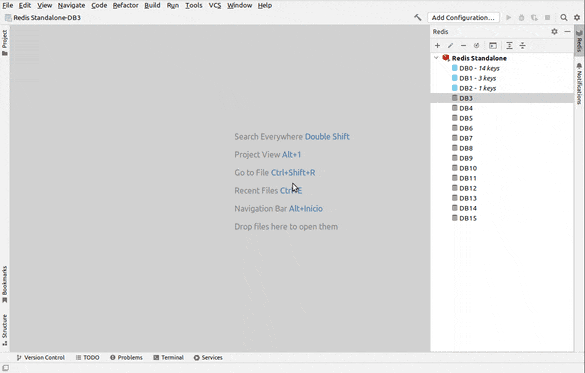
Task: Click the Build project hammer icon
Action: pyautogui.click(x=417, y=18)
